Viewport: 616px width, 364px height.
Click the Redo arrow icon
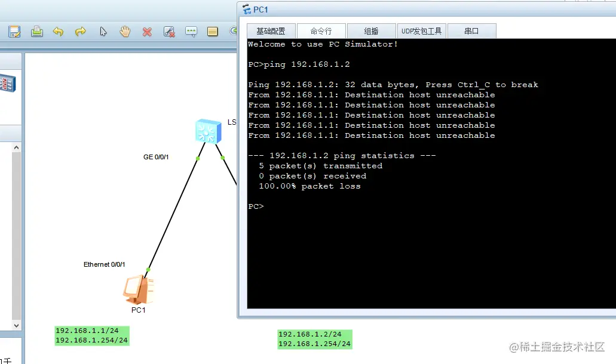pos(80,32)
